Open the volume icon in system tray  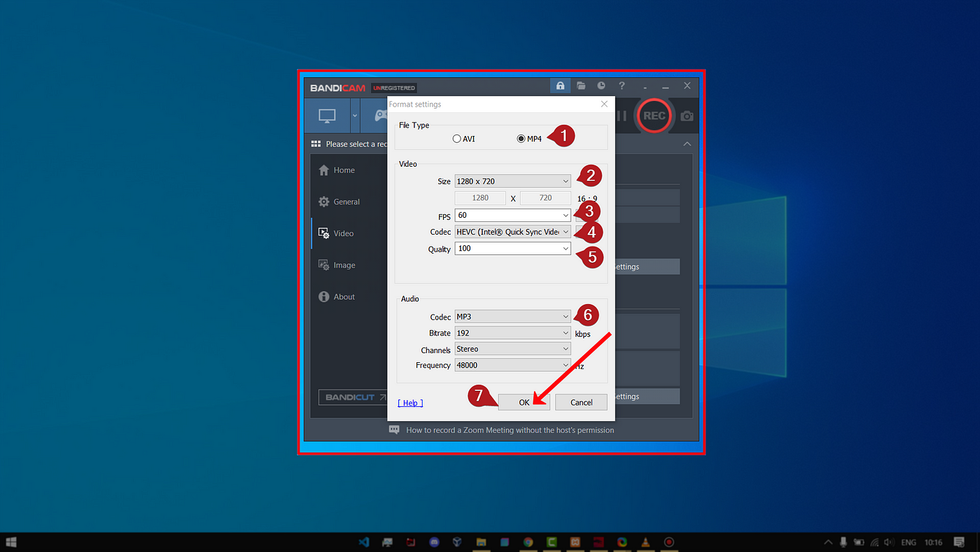pyautogui.click(x=889, y=542)
